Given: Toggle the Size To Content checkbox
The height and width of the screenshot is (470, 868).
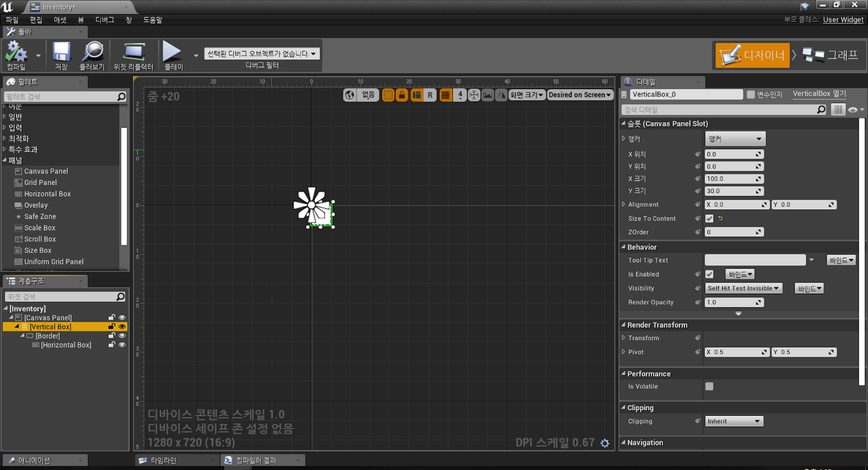Looking at the screenshot, I should click(x=709, y=219).
